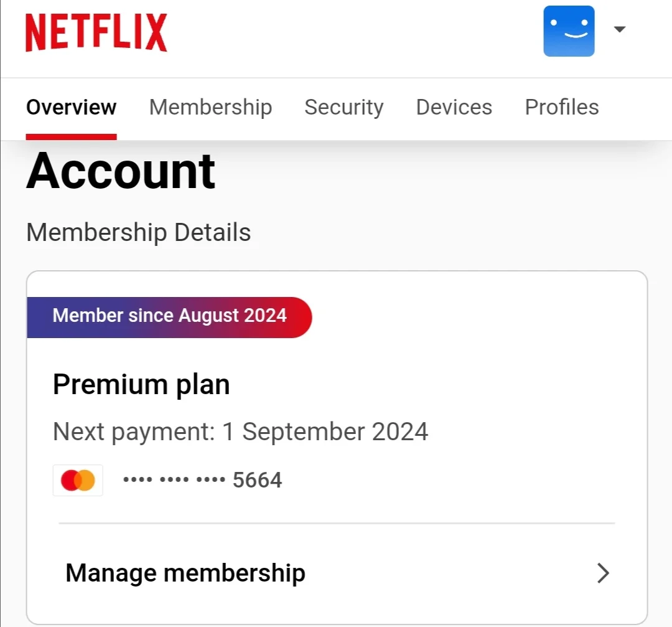This screenshot has height=627, width=672.
Task: Click the red underline below Overview
Action: pyautogui.click(x=71, y=137)
